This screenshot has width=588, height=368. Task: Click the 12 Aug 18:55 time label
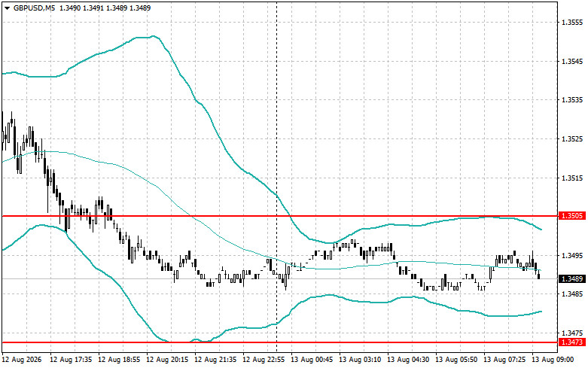(x=119, y=360)
